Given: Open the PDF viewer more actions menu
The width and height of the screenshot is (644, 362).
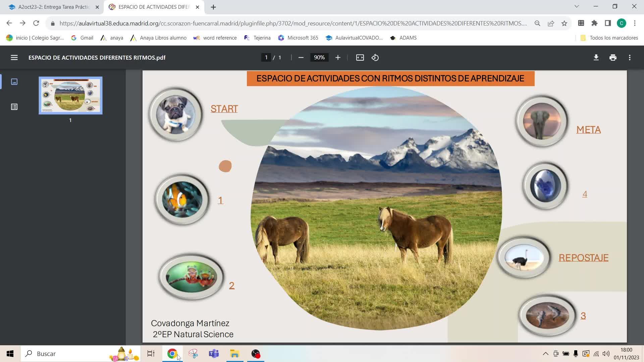Looking at the screenshot, I should [630, 58].
